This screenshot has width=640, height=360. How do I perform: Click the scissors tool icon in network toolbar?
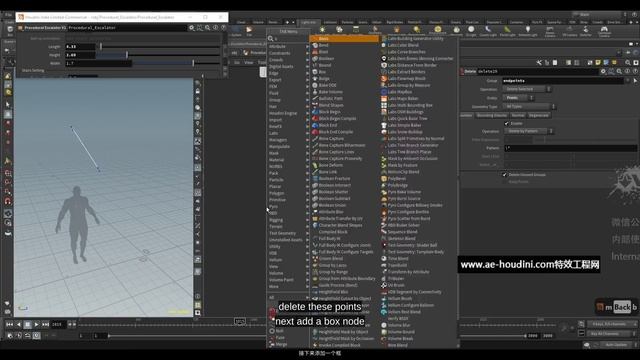point(539,63)
